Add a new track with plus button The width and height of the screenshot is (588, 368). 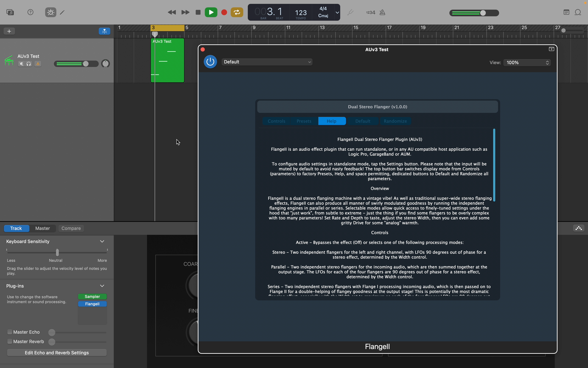(9, 31)
